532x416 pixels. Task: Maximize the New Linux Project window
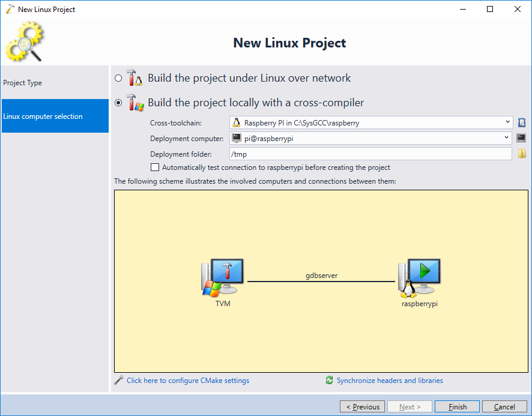(490, 9)
